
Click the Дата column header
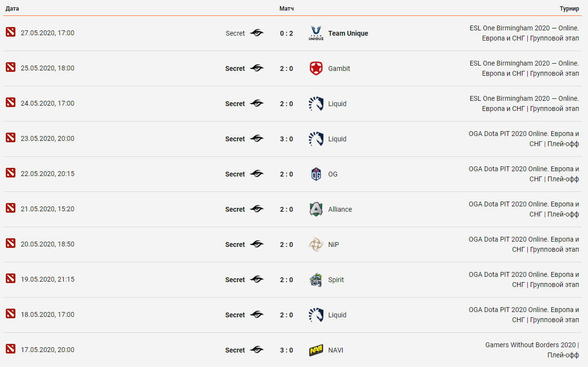tap(13, 9)
